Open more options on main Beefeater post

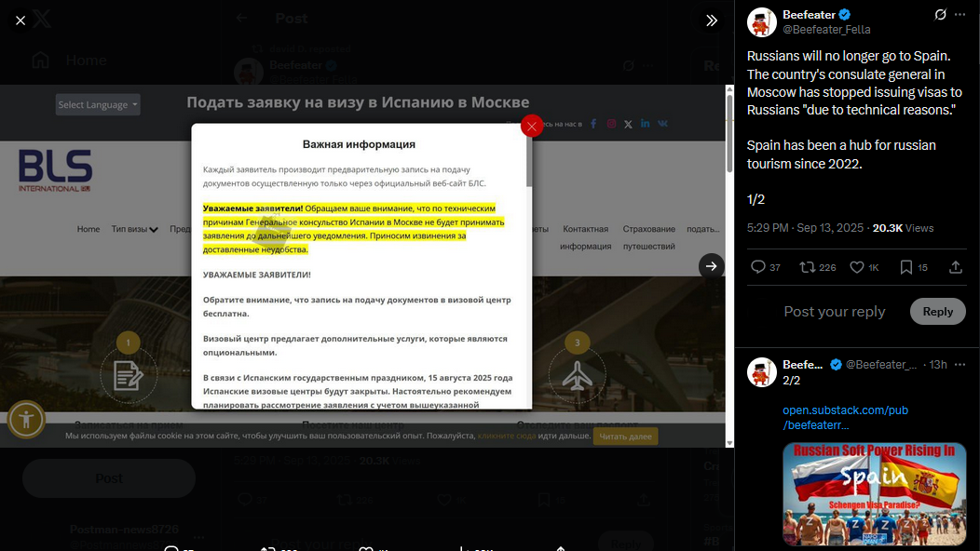tap(960, 14)
